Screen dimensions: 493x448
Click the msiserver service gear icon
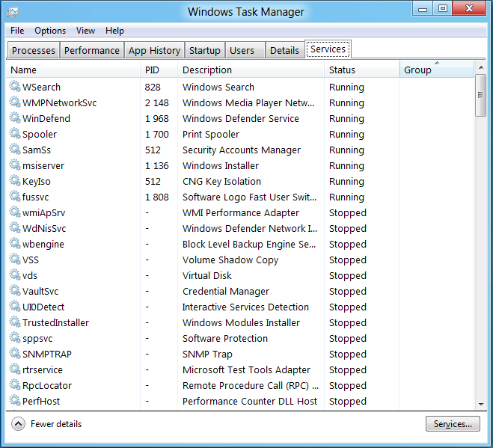pos(15,165)
